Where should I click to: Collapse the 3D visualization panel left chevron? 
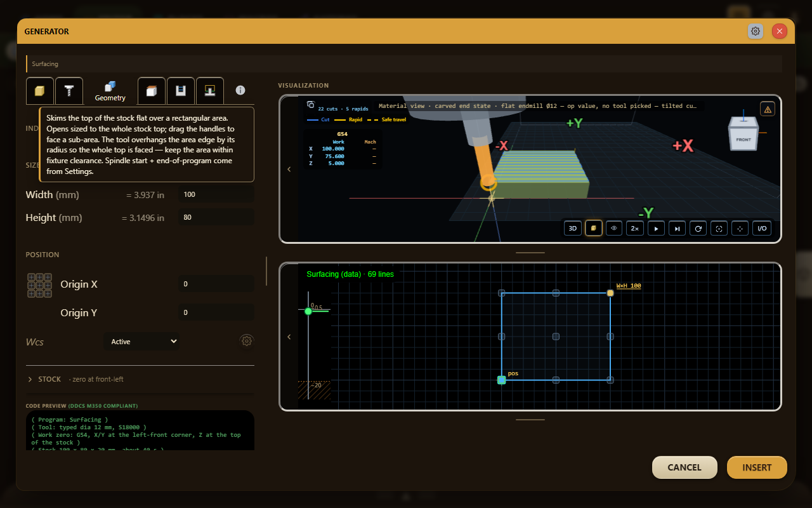289,169
